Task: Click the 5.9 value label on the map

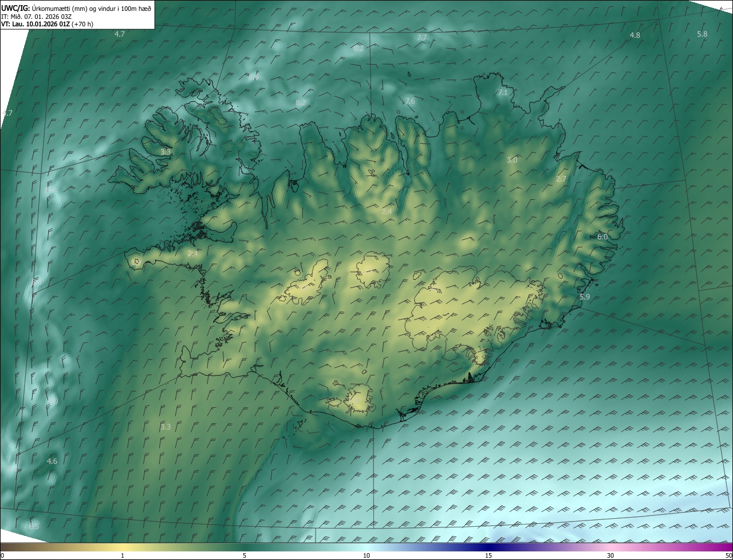Action: coord(585,297)
